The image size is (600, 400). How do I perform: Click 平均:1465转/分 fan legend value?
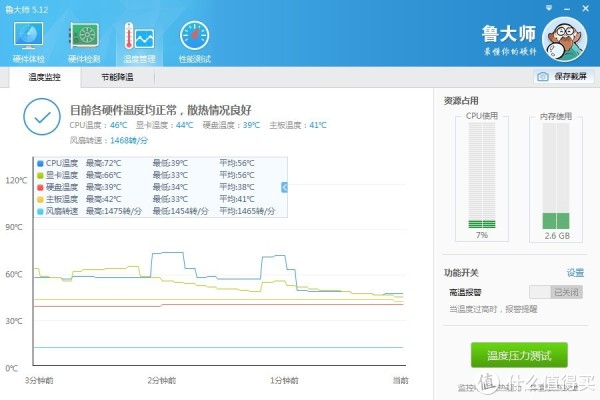pos(247,211)
